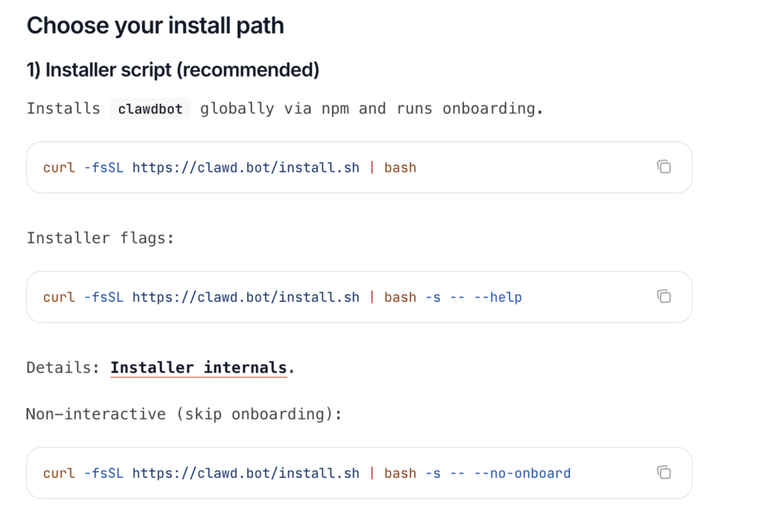Click the 'Installer script (recommended)' heading
Image resolution: width=778 pixels, height=532 pixels.
point(172,70)
